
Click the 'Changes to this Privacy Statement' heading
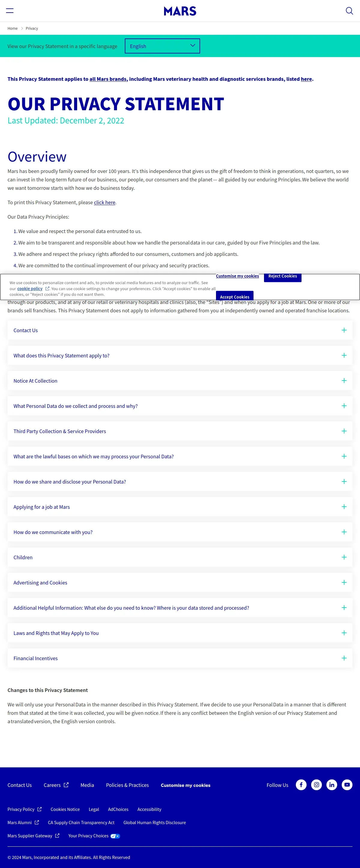(47, 690)
